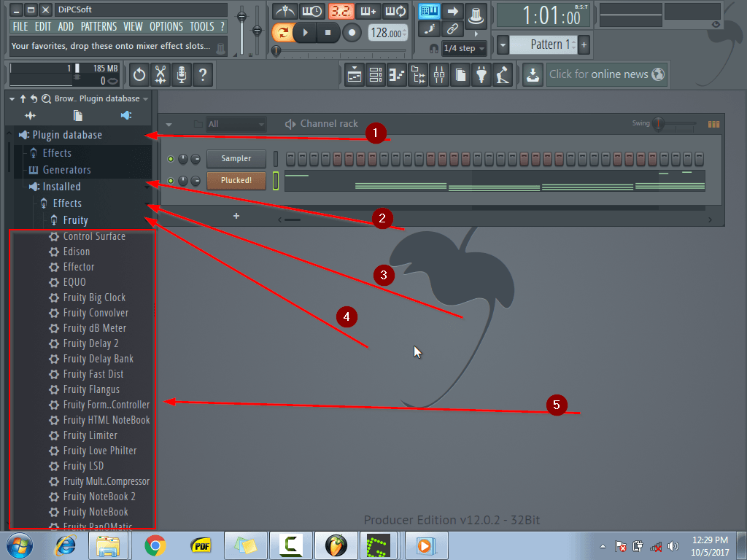This screenshot has width=747, height=560.
Task: Open the 1/4 step snap dropdown
Action: 465,48
